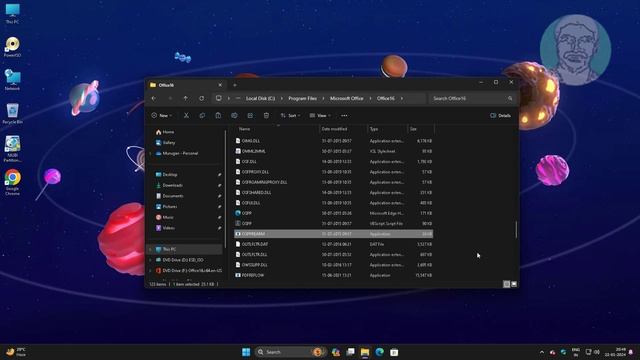Switch to details list view icon in status bar
Viewport: 640px width, 360px height.
coord(507,284)
